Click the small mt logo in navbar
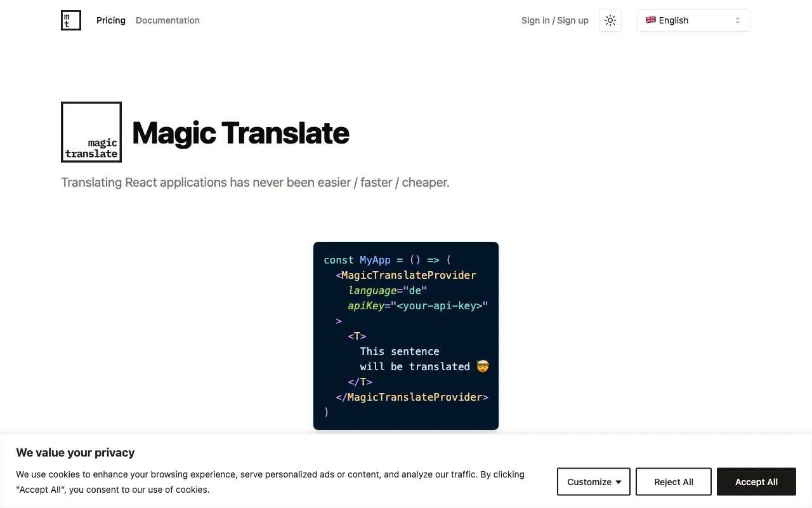The width and height of the screenshot is (812, 508). click(x=71, y=20)
